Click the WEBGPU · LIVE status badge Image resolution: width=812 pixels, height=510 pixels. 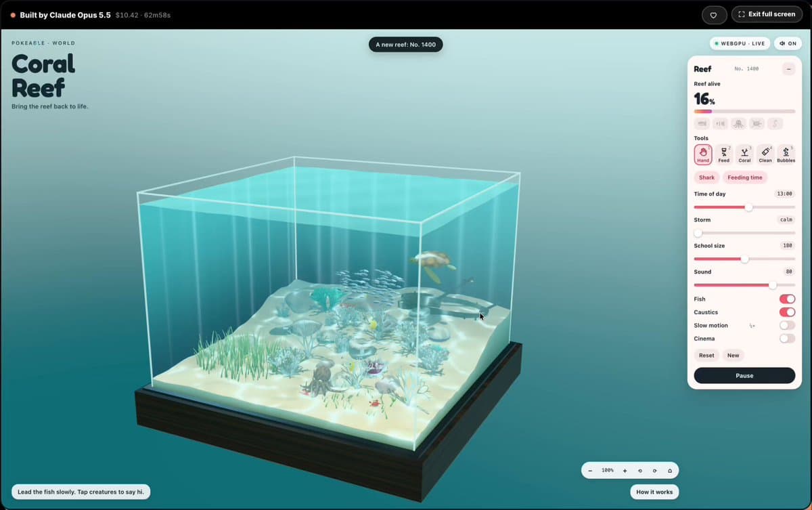740,43
